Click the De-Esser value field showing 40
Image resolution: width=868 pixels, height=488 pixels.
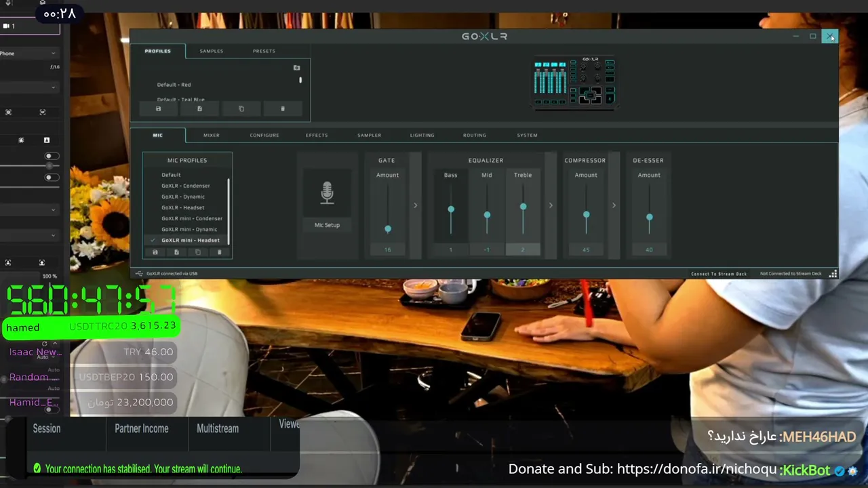click(649, 249)
